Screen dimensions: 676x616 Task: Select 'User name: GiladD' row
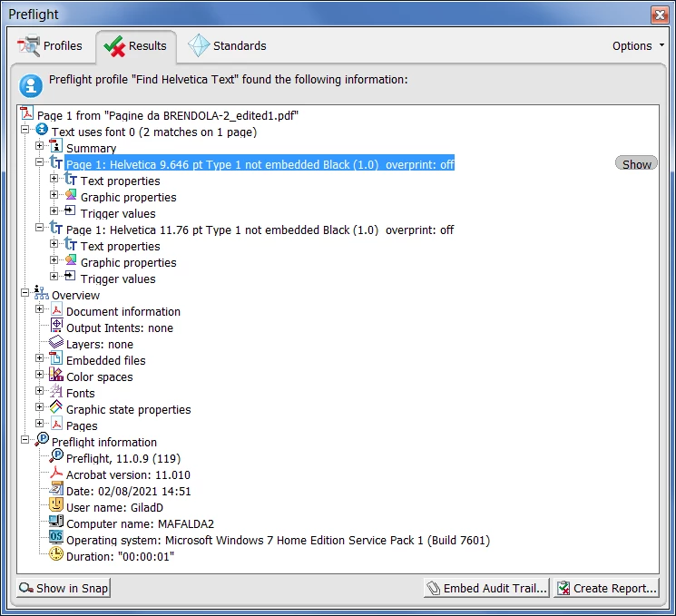click(x=114, y=508)
